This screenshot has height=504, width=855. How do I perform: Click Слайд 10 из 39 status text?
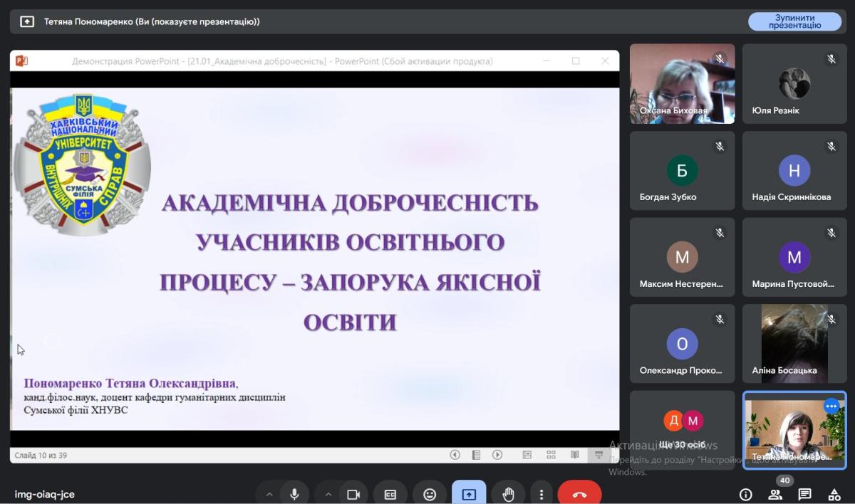coord(41,456)
